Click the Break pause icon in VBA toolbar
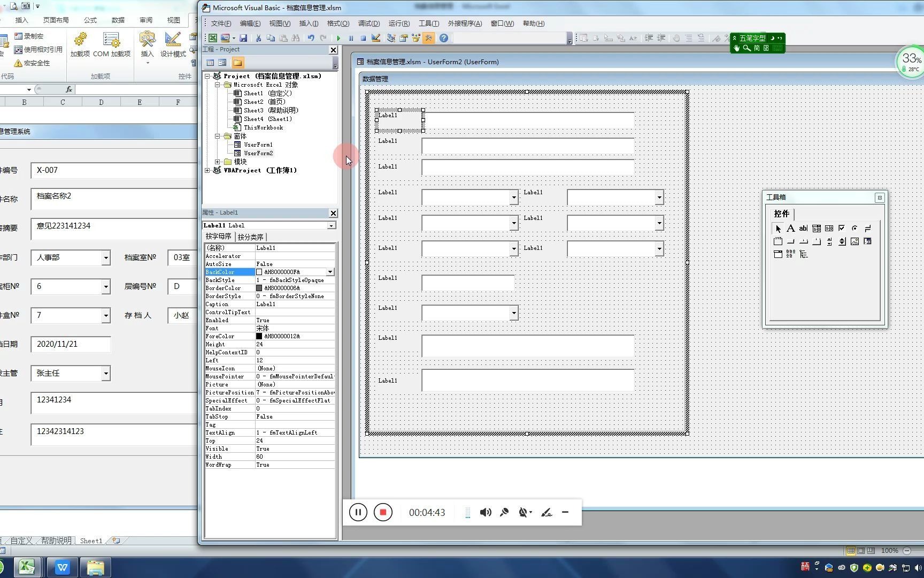Viewport: 924px width, 578px height. [x=351, y=38]
